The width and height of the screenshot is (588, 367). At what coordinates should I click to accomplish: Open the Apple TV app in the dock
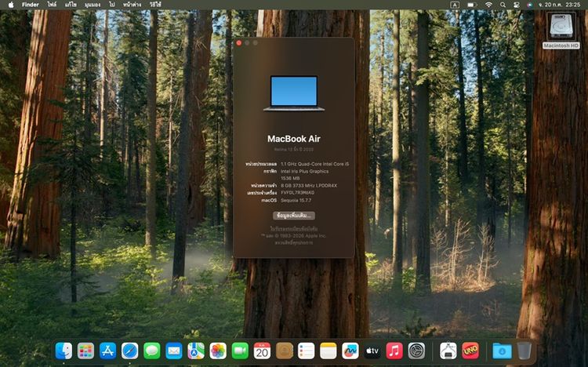[372, 351]
